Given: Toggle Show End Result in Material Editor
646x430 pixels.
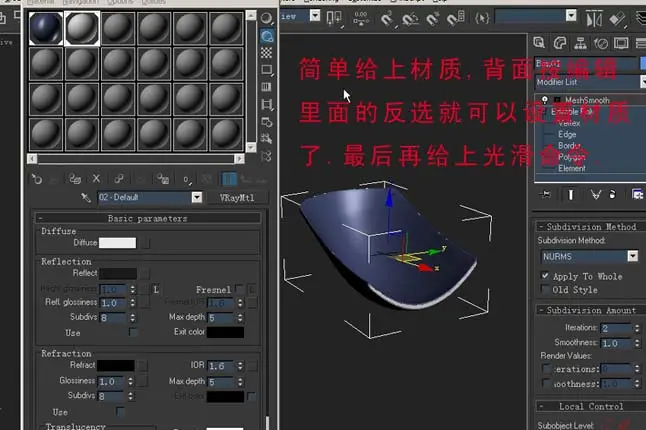Looking at the screenshot, I should [x=229, y=180].
